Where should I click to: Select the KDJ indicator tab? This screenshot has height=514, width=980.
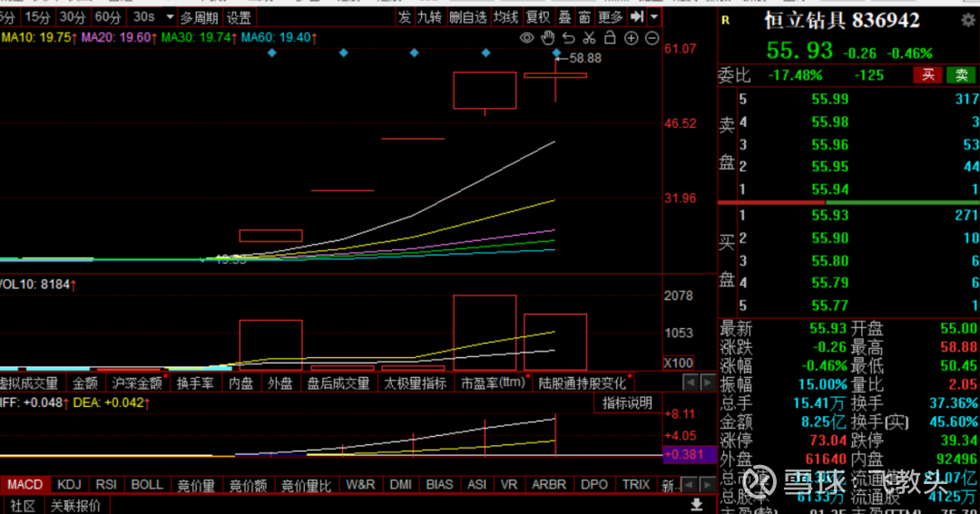pos(69,485)
